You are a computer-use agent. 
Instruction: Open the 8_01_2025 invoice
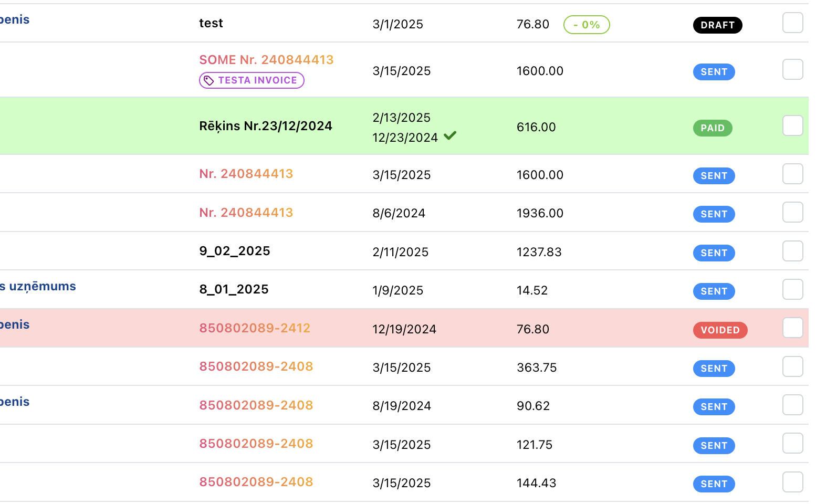[234, 289]
